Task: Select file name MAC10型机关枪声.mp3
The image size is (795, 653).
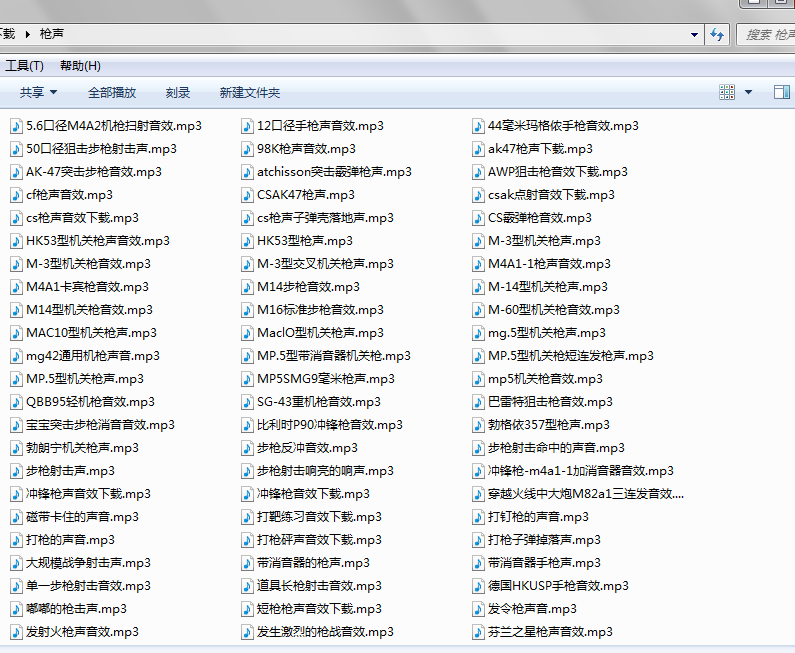Action: (x=91, y=333)
